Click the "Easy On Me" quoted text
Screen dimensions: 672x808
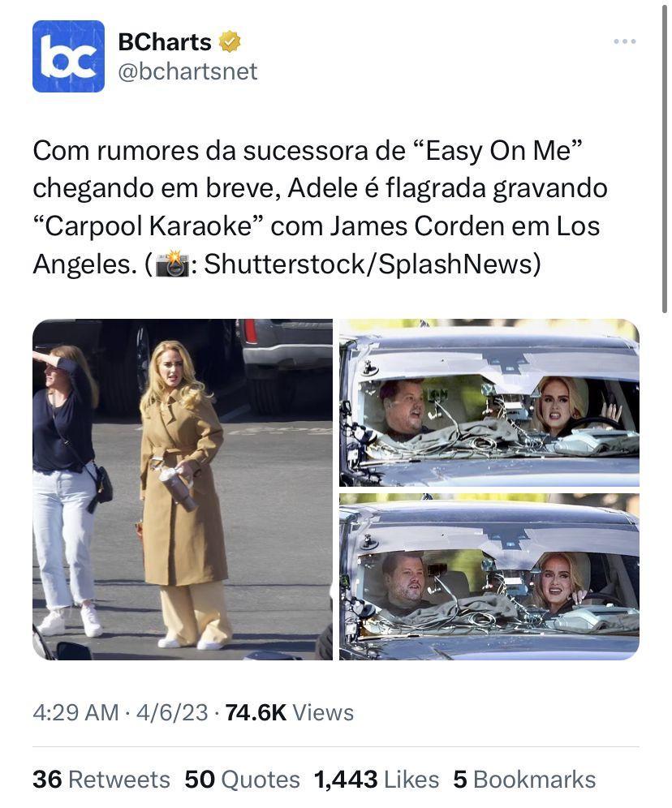498,151
